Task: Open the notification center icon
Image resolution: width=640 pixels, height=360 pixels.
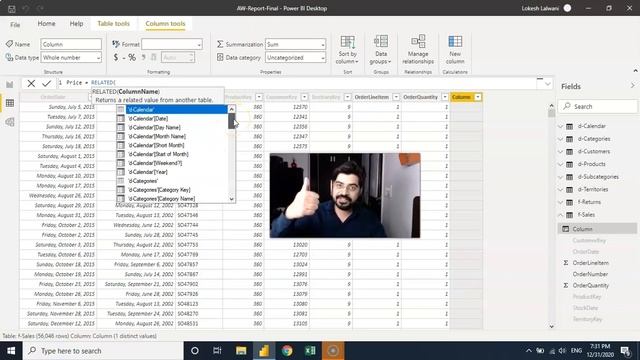Action: pos(625,351)
